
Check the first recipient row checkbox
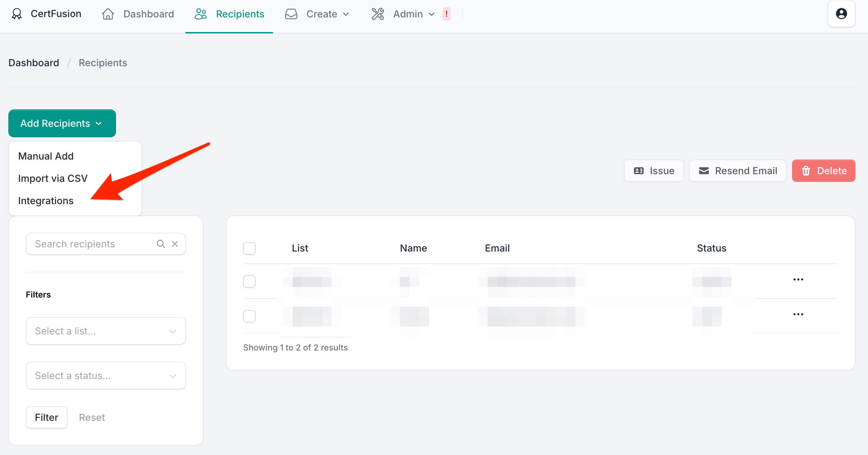[249, 282]
